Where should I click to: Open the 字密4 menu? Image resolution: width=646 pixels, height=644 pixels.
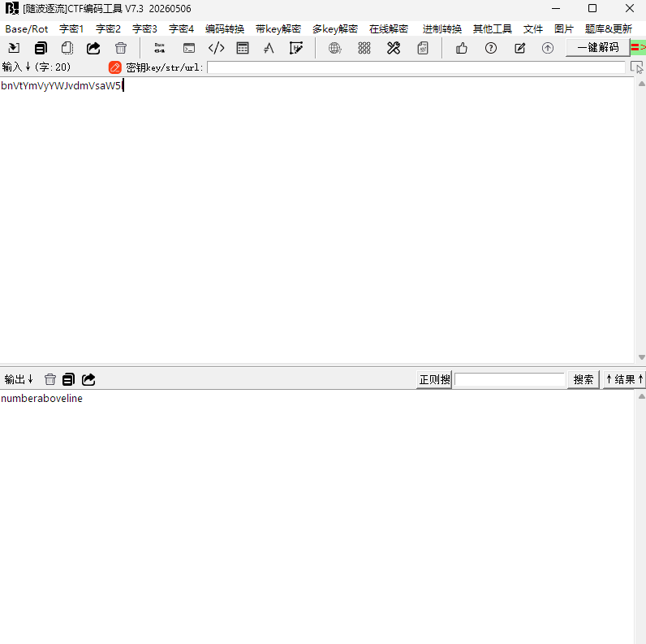point(181,29)
